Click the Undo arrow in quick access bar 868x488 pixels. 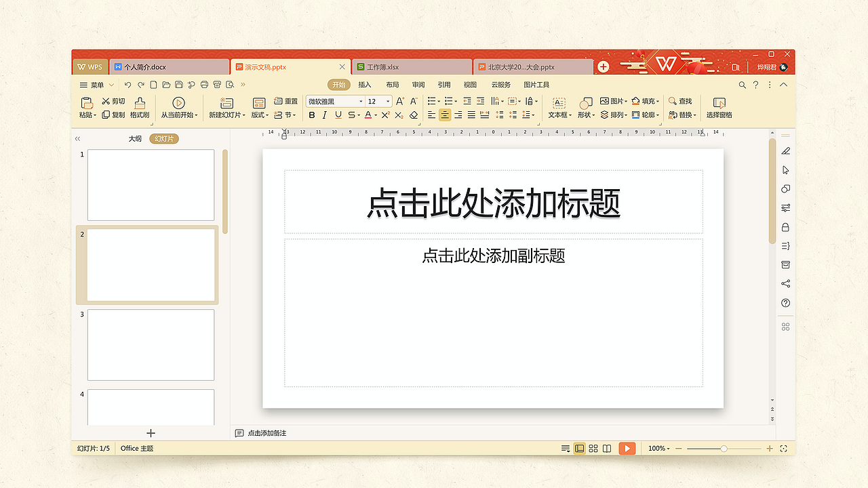pyautogui.click(x=128, y=85)
